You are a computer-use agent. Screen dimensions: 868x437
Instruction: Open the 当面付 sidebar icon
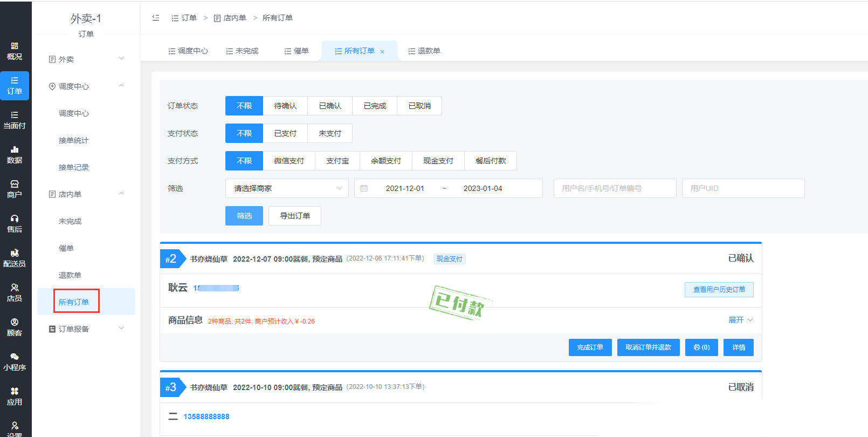click(x=15, y=120)
